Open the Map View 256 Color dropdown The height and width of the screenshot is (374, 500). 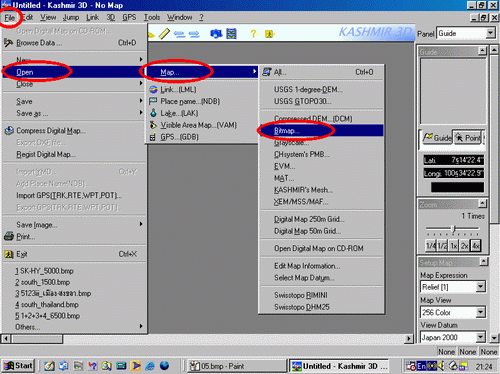point(480,312)
